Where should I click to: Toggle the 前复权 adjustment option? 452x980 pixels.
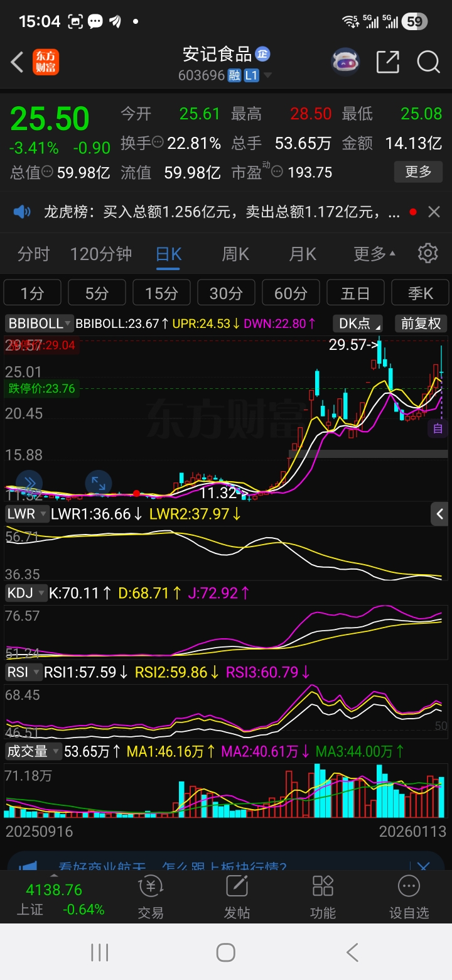[x=421, y=324]
